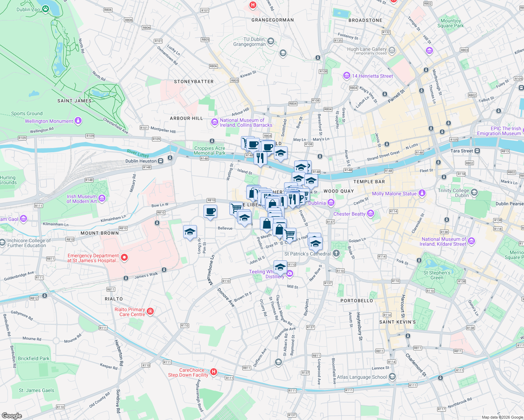Image resolution: width=524 pixels, height=420 pixels.
Task: Click the STONEYBATTER neighborhood label
Action: (x=194, y=82)
